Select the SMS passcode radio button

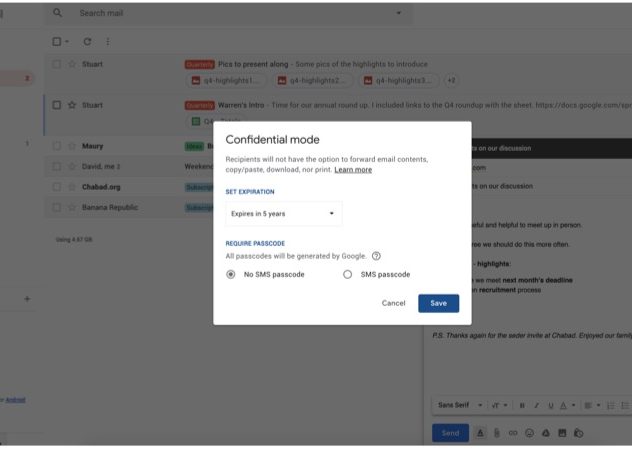click(348, 274)
